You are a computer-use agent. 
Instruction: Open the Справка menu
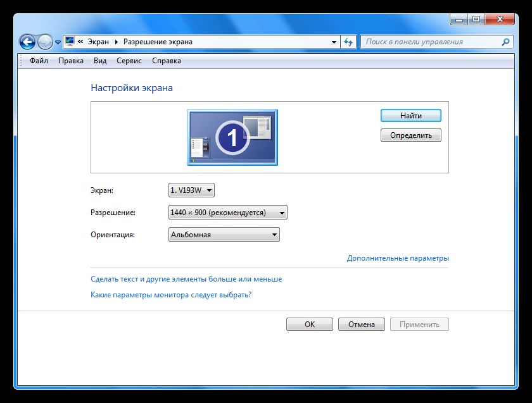(166, 61)
